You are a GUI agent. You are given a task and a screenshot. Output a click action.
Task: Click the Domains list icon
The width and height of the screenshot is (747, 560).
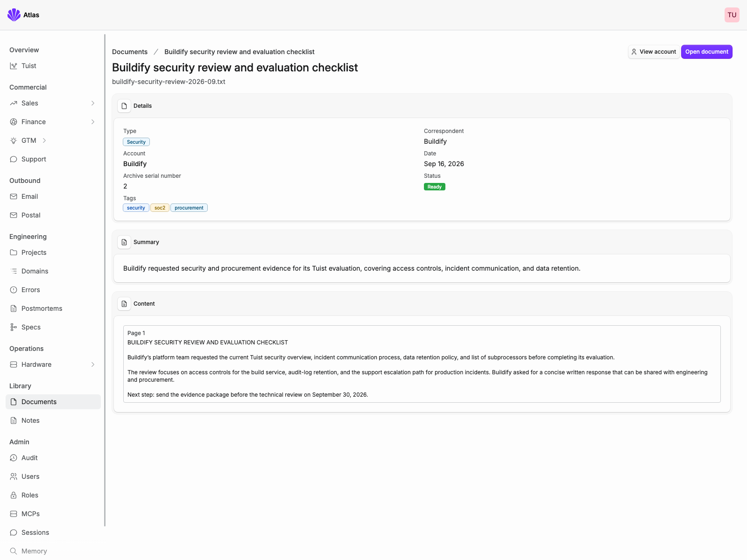click(14, 271)
